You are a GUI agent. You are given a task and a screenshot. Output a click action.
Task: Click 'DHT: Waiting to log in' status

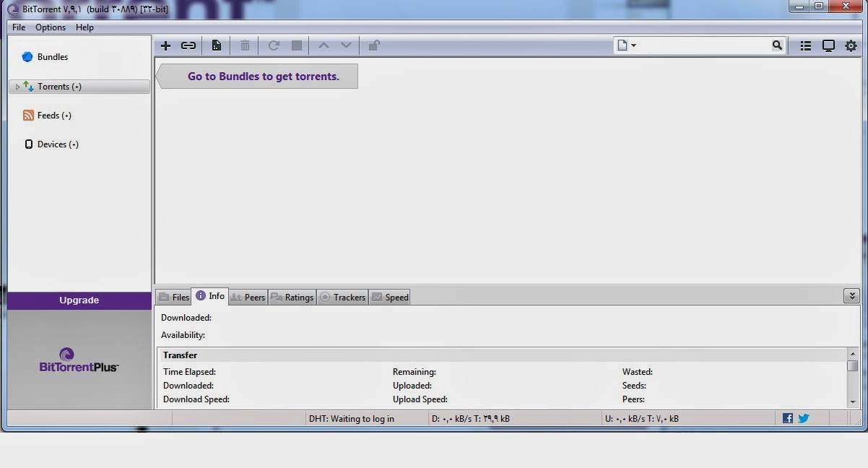pos(352,418)
